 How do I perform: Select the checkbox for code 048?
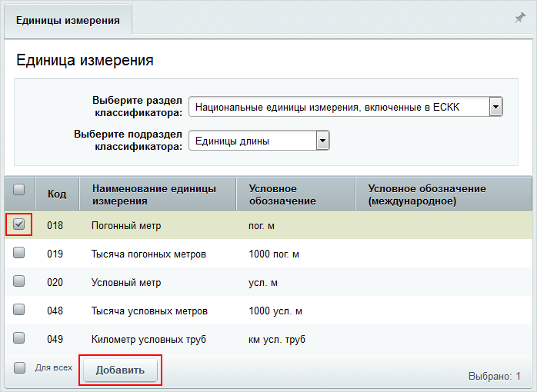click(18, 310)
